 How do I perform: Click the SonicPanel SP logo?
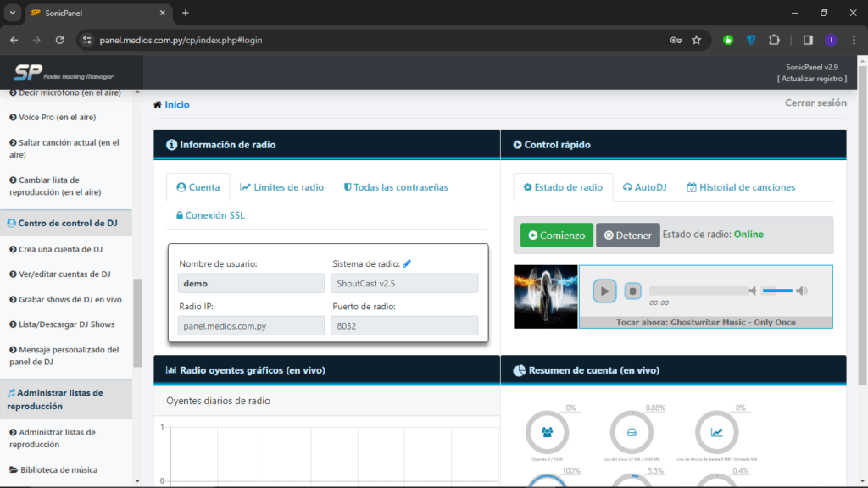(64, 73)
